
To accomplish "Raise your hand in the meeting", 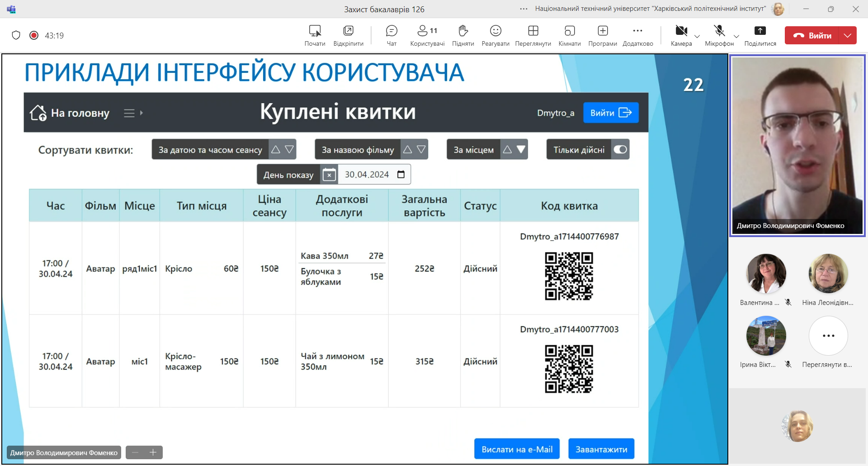I will coord(463,35).
